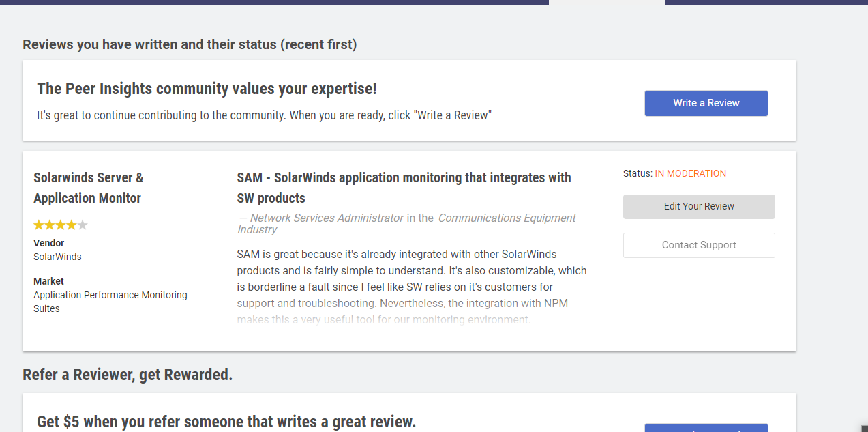Image resolution: width=868 pixels, height=432 pixels.
Task: Select the highlighted tab in top bar
Action: 606,2
